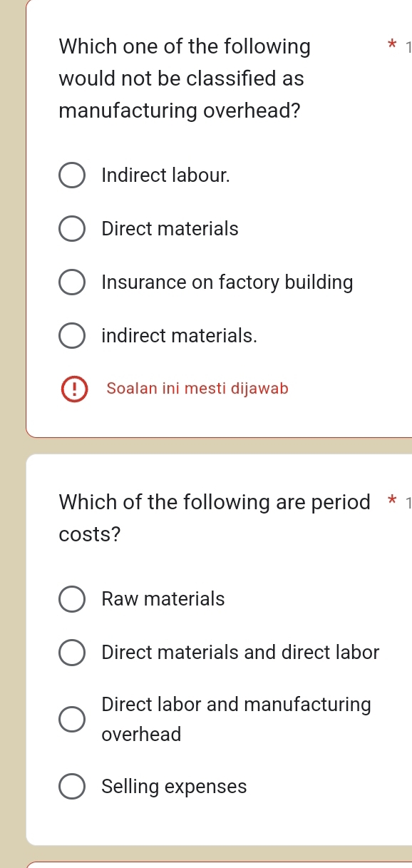
Task: Click the period costs question title
Action: point(185,517)
